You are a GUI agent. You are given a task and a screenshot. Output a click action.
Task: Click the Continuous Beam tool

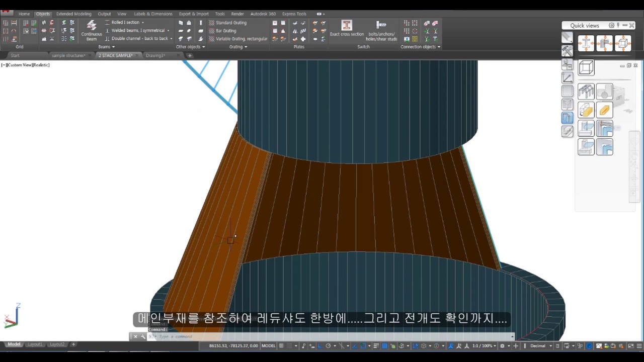pos(92,30)
